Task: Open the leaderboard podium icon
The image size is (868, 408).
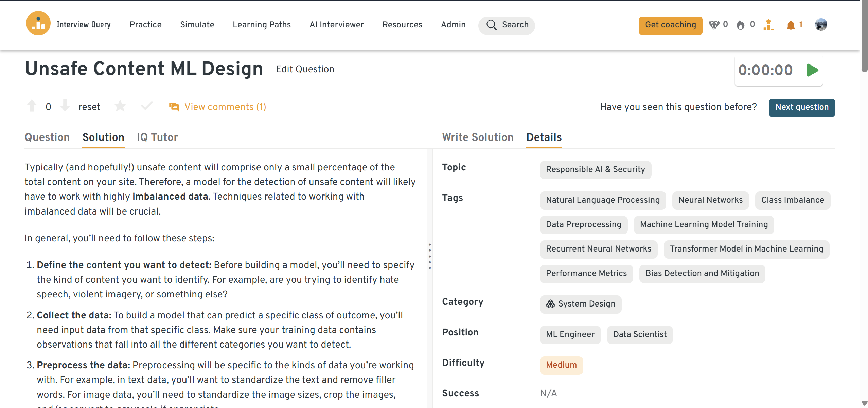Action: 768,25
